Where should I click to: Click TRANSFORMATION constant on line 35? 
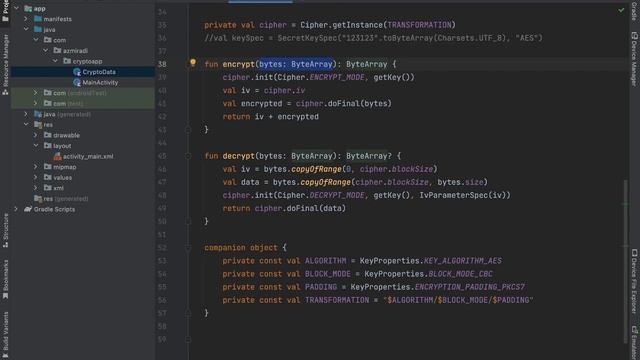point(419,25)
